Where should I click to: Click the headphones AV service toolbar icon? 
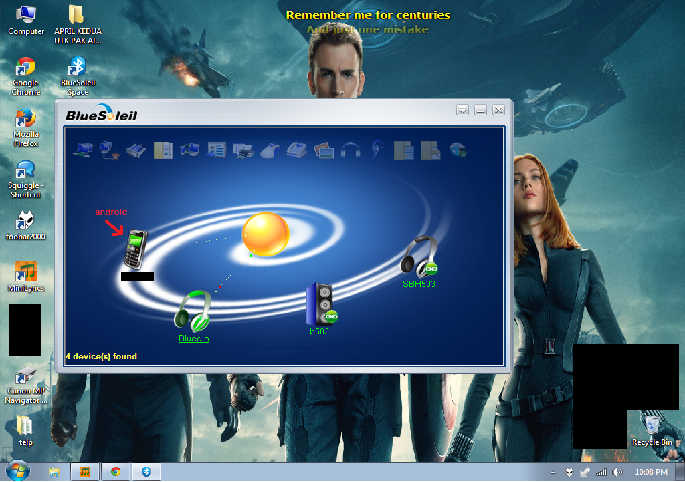pyautogui.click(x=350, y=150)
